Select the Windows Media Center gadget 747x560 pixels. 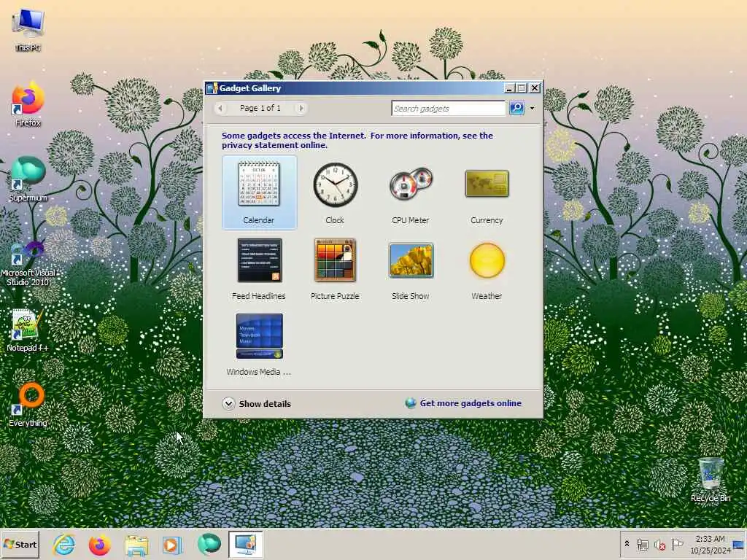[x=259, y=344]
